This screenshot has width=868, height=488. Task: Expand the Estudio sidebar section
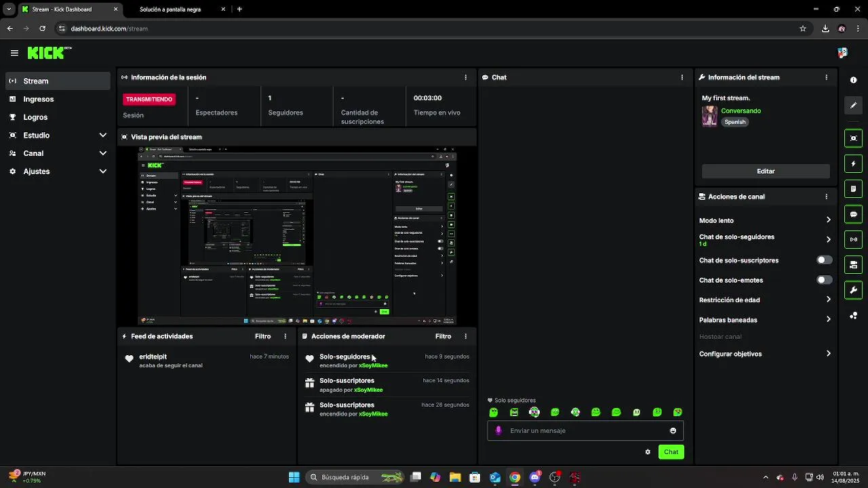(103, 136)
